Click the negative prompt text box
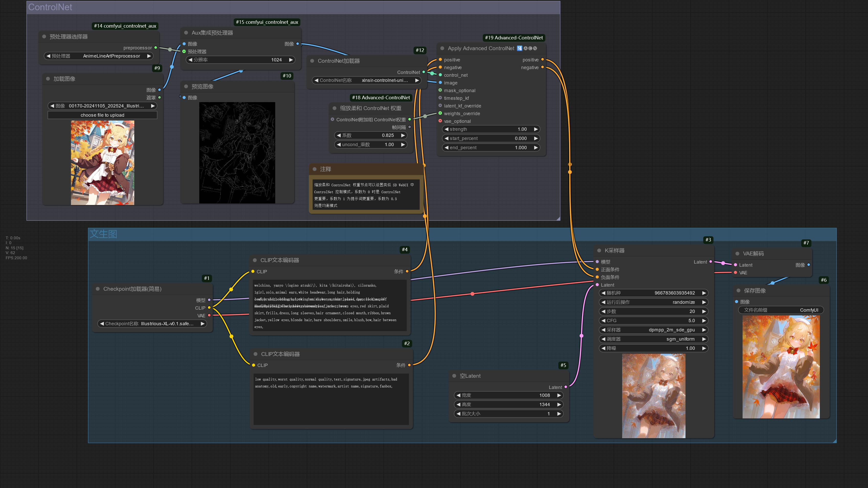Viewport: 868px width, 488px height. pyautogui.click(x=331, y=399)
